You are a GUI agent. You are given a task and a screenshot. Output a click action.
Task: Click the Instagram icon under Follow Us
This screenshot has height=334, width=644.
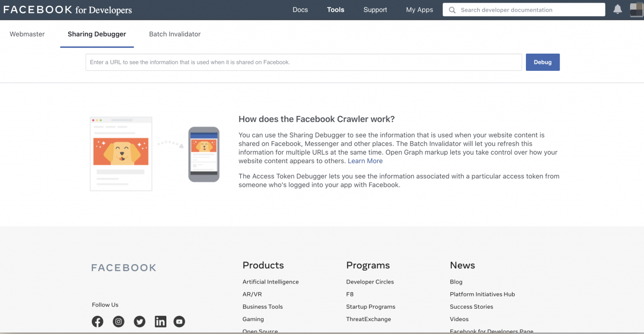point(118,321)
